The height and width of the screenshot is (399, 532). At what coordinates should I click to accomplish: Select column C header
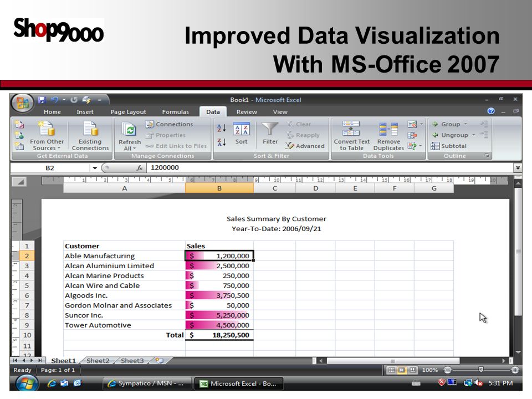(274, 188)
